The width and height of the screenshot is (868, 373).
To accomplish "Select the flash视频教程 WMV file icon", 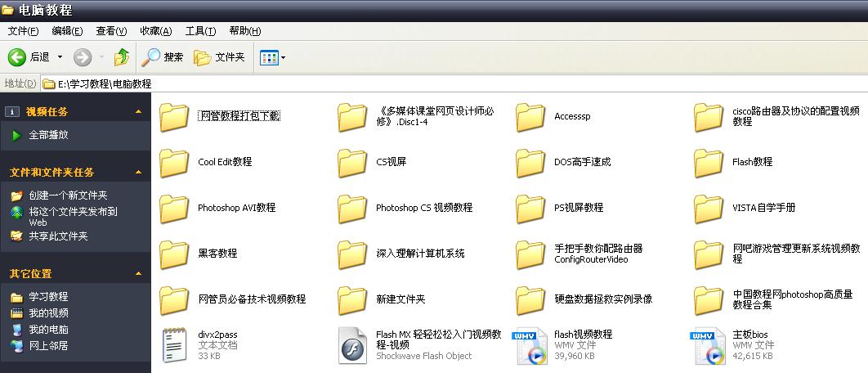I will [530, 345].
